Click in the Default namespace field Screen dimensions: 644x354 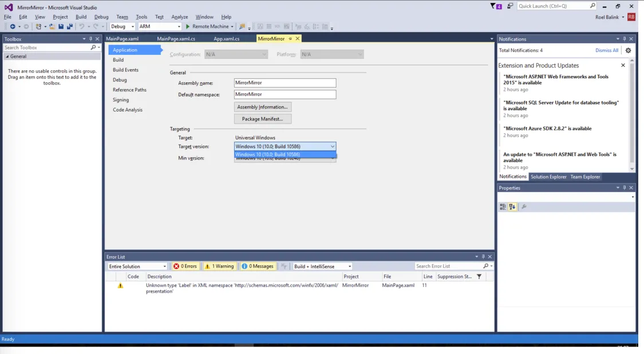[x=285, y=94]
